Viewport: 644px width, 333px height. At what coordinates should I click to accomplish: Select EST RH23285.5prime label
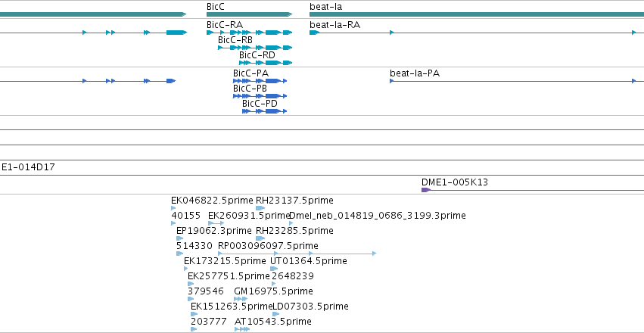(294, 231)
